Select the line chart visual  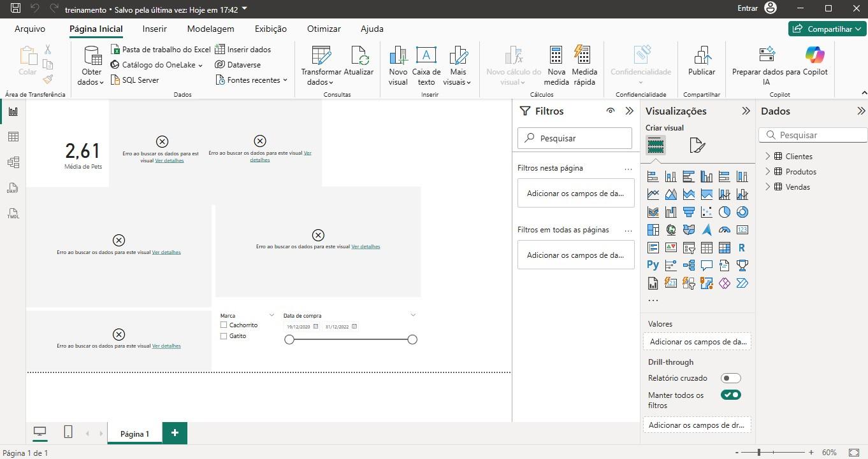pyautogui.click(x=653, y=194)
